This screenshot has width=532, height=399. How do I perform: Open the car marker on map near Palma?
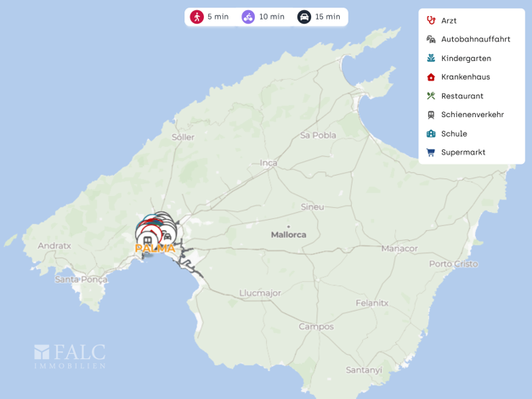167,235
